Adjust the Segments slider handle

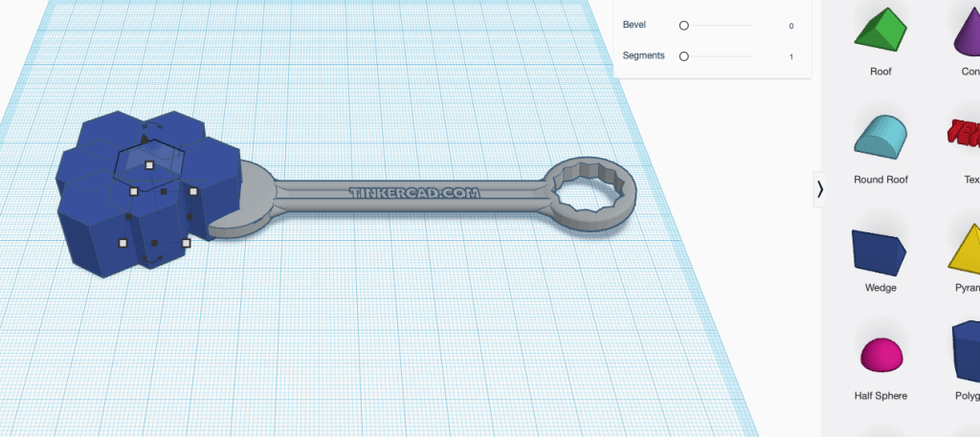tap(683, 56)
